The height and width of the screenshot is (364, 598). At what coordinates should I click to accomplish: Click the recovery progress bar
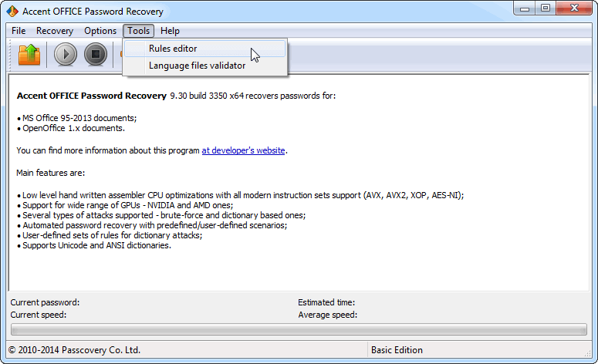(x=299, y=330)
